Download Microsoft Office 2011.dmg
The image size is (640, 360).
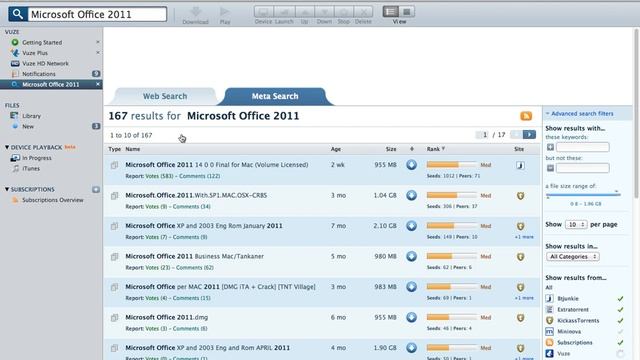(411, 317)
